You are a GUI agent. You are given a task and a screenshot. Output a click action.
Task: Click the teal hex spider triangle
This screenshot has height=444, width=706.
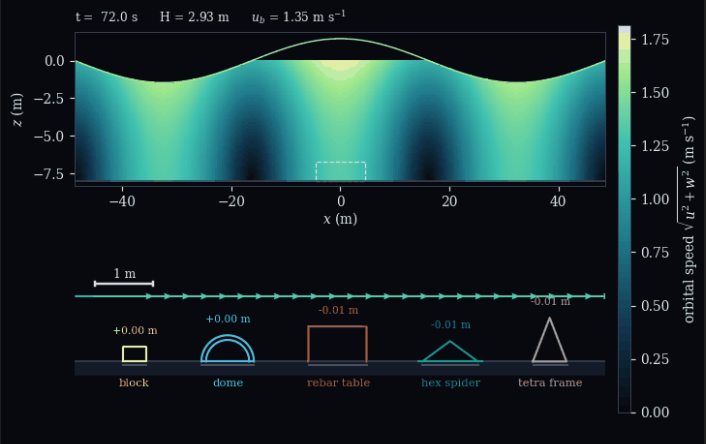coord(450,351)
